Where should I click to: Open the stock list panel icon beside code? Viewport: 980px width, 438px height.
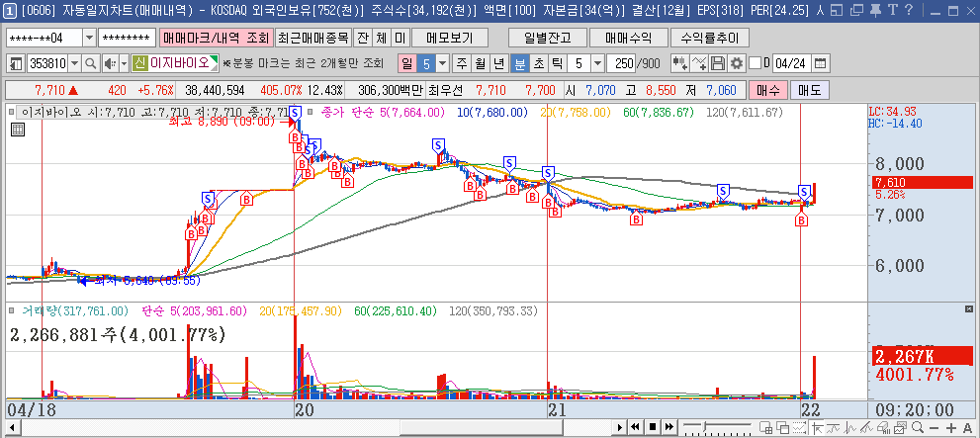[16, 63]
